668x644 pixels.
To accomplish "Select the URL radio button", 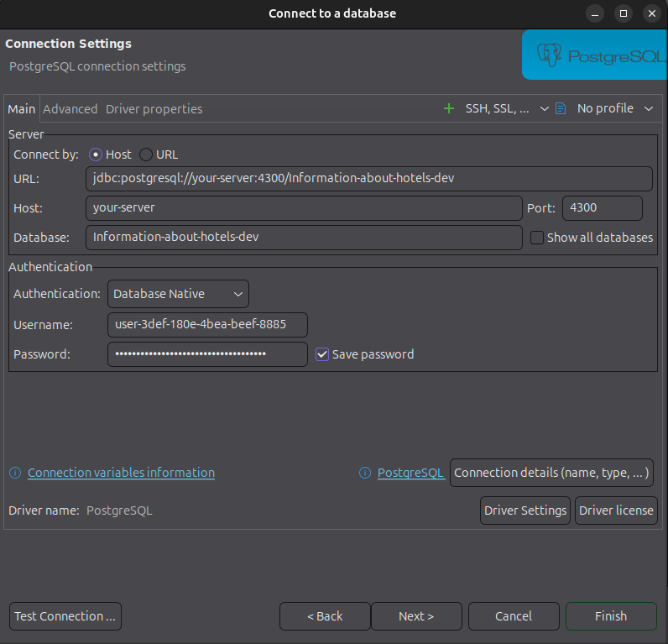I will pyautogui.click(x=146, y=154).
